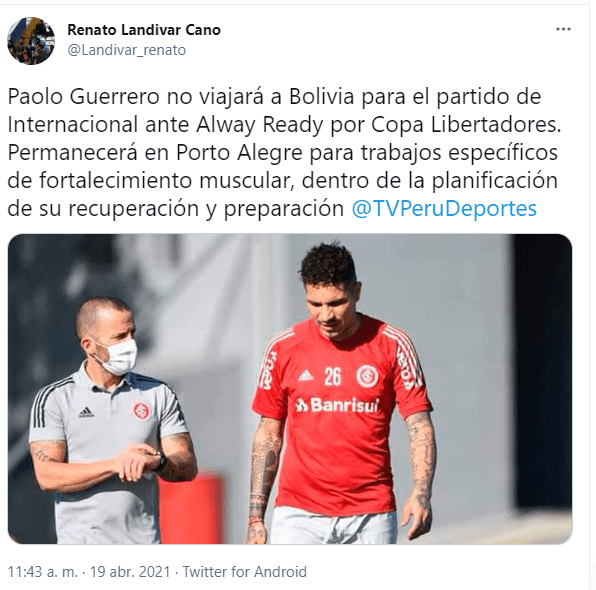Click the Adidas logo on red jersey
Image resolution: width=596 pixels, height=590 pixels.
[306, 376]
